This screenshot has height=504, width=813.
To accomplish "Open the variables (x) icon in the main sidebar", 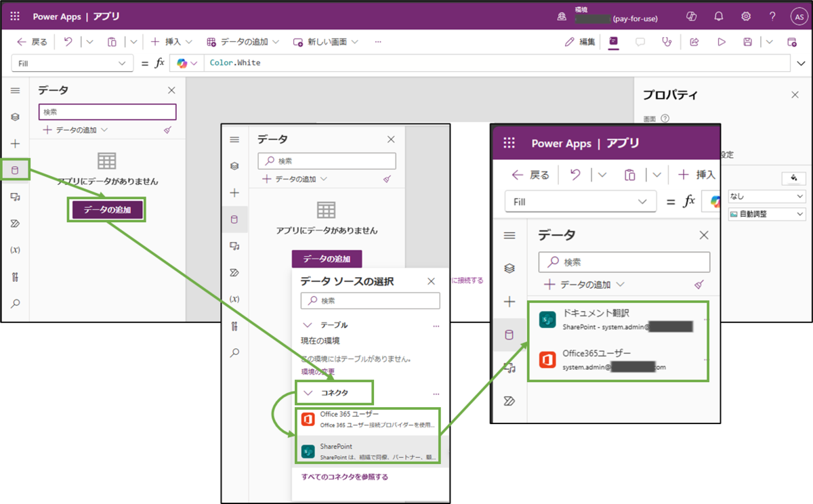I will [15, 250].
